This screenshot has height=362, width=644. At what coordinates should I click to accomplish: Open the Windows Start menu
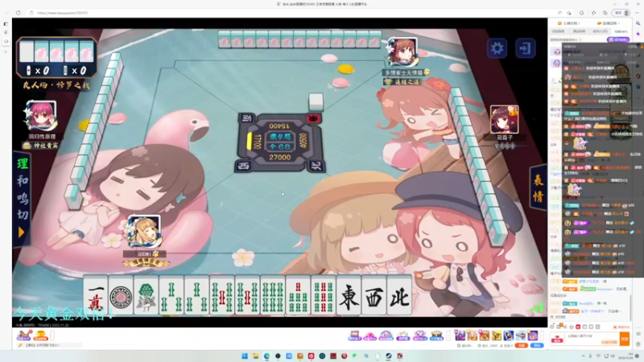coord(245,356)
